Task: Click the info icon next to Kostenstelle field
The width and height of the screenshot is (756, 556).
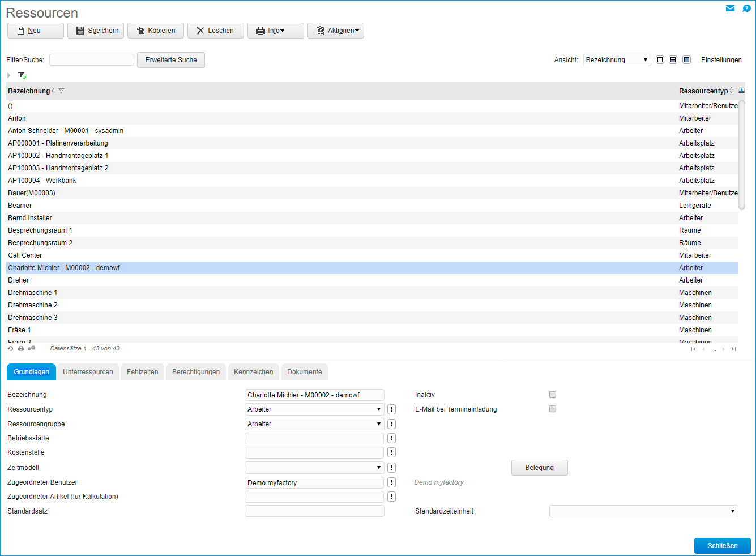Action: (391, 452)
